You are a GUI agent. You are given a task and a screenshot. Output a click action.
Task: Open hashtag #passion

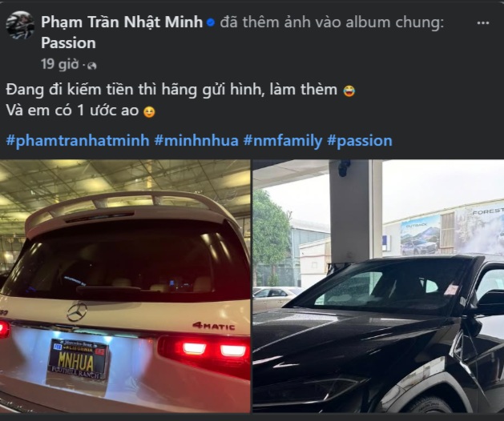pos(360,141)
